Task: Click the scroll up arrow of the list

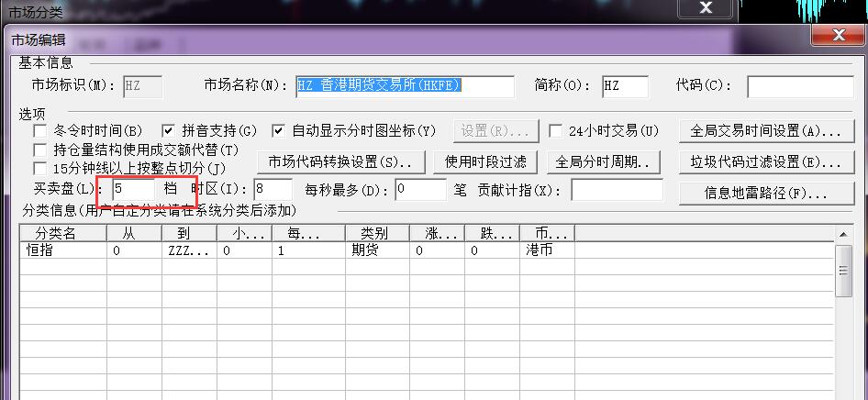Action: (x=843, y=235)
